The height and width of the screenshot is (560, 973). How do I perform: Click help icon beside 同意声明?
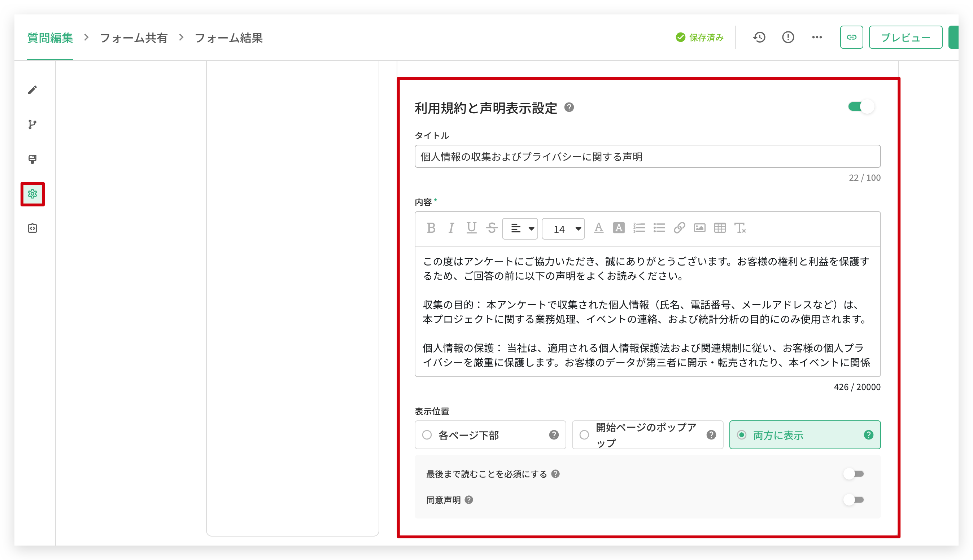click(469, 500)
